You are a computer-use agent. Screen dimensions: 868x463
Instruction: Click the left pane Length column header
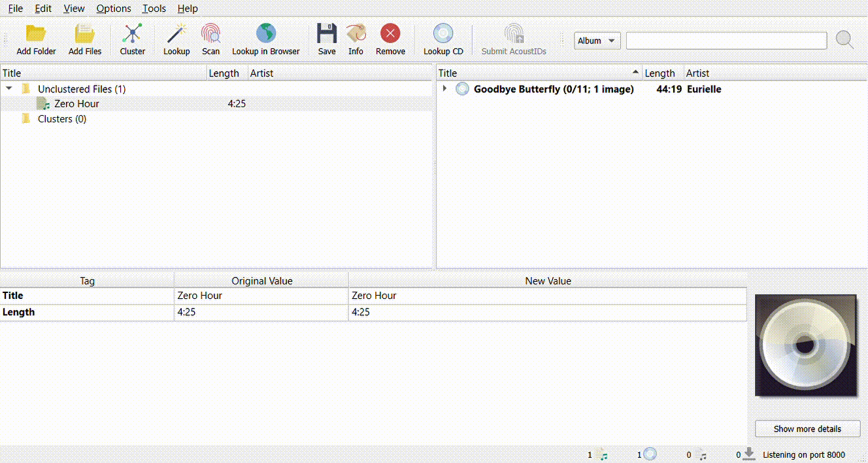[227, 73]
